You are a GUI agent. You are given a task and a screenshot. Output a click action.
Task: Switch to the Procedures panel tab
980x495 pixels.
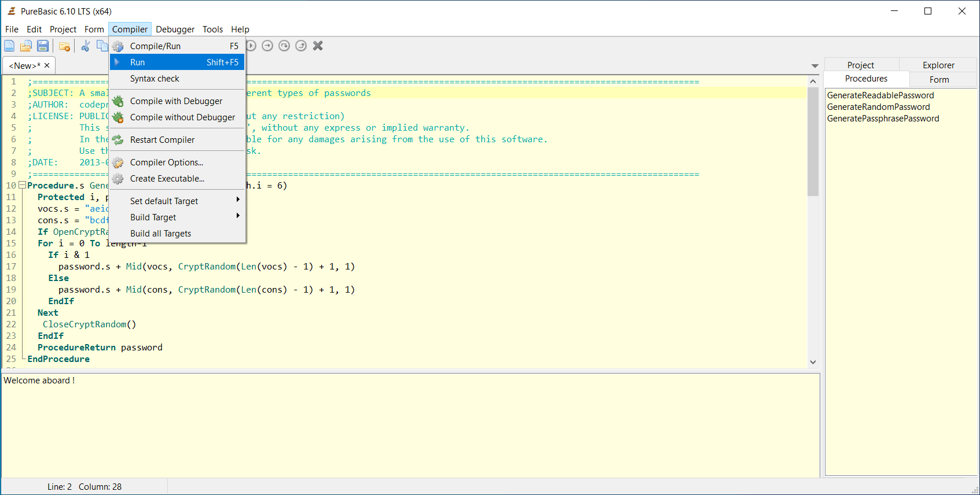(x=866, y=79)
